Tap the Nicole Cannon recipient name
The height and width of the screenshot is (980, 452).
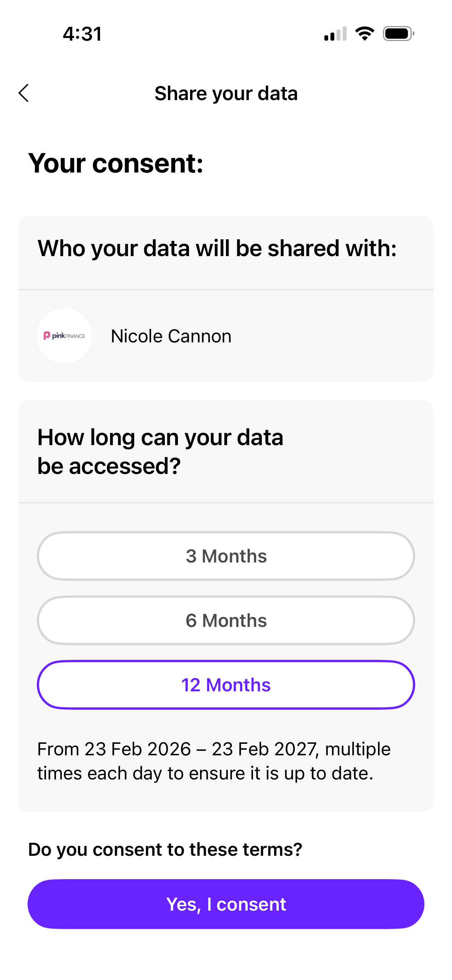(171, 336)
